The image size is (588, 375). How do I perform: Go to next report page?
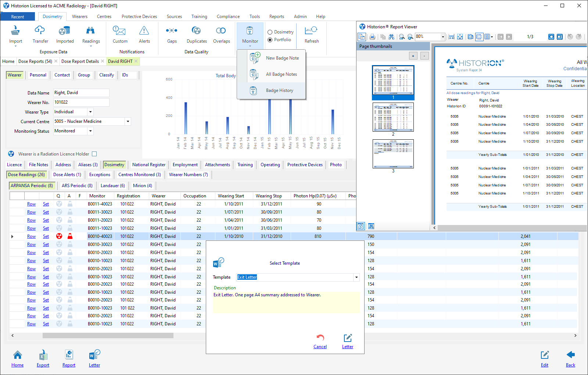551,37
